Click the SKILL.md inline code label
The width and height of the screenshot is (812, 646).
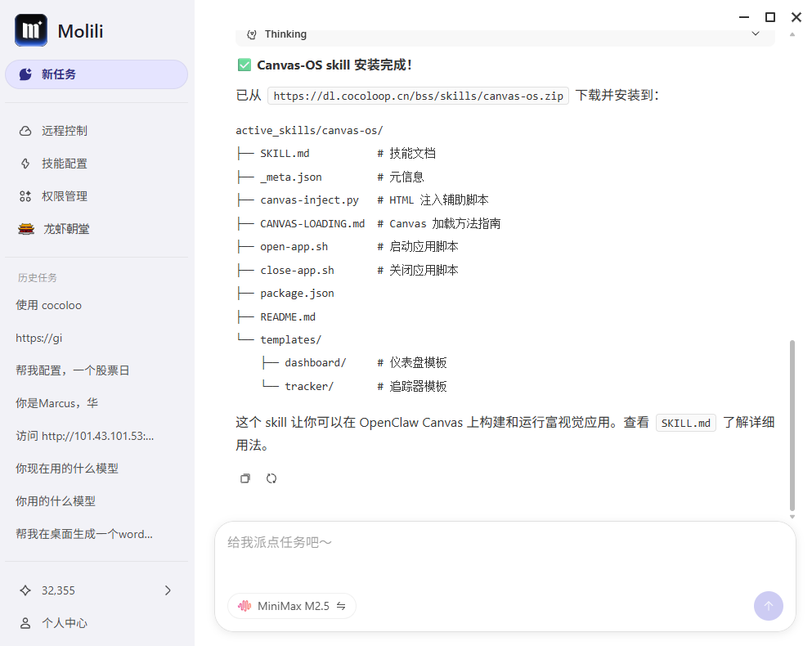685,423
